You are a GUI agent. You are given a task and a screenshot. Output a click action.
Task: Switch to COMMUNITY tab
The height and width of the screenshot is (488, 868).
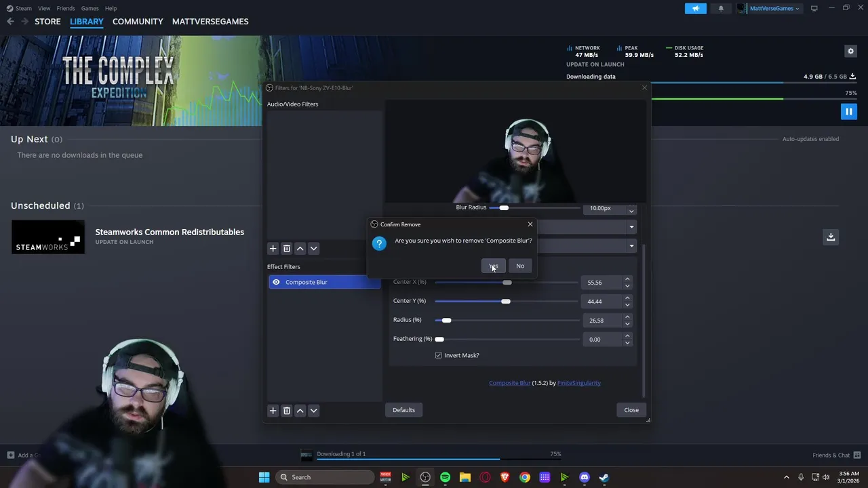coord(138,22)
